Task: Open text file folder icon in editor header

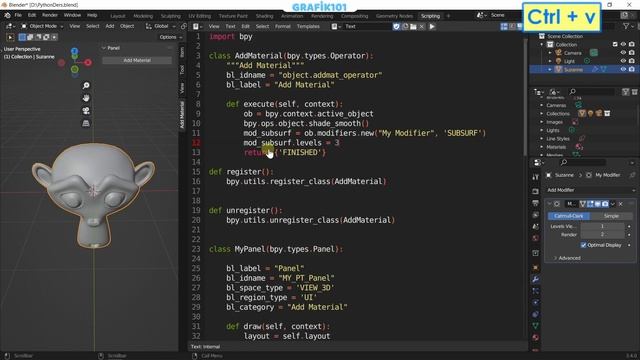Action: pyautogui.click(x=413, y=27)
